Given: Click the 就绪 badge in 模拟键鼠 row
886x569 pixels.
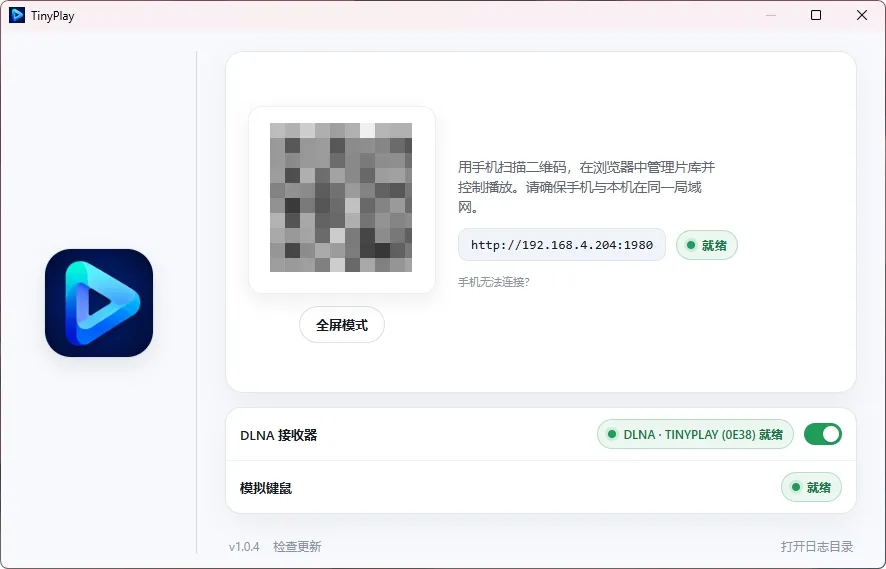Looking at the screenshot, I should point(811,487).
